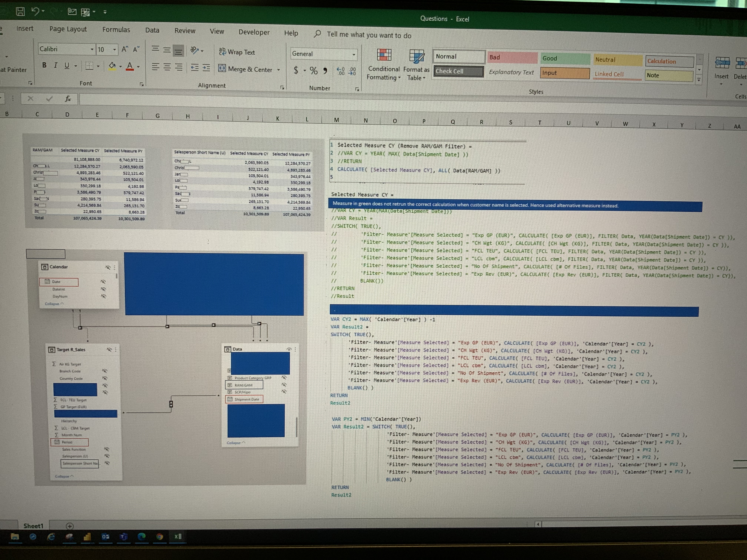Open the Page Layout tab
Viewport: 747px width, 560px height.
[68, 29]
